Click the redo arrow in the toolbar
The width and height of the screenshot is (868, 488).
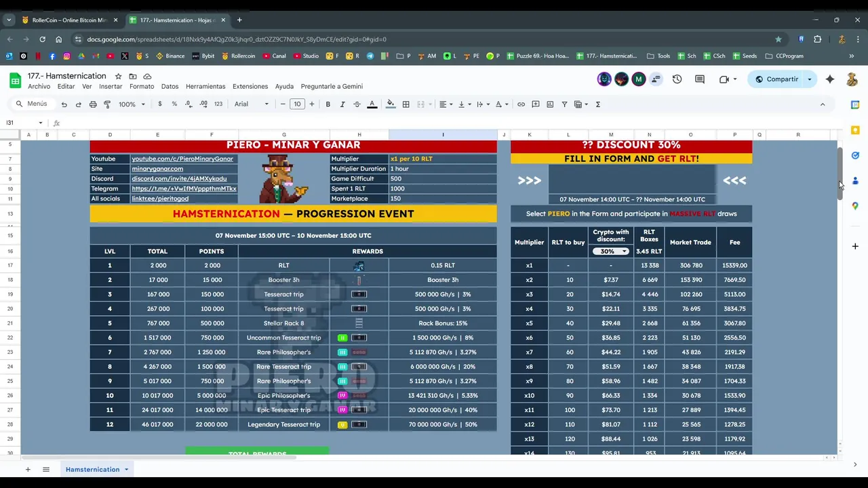coord(78,104)
